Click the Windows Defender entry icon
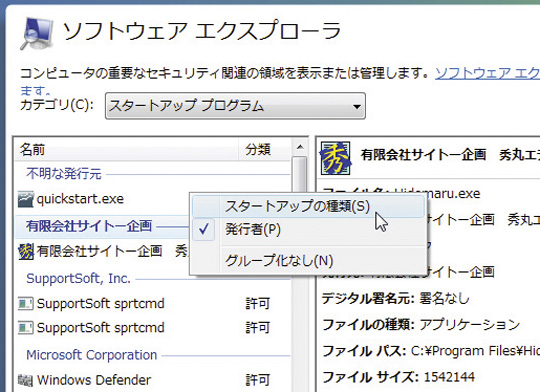 pos(26,380)
